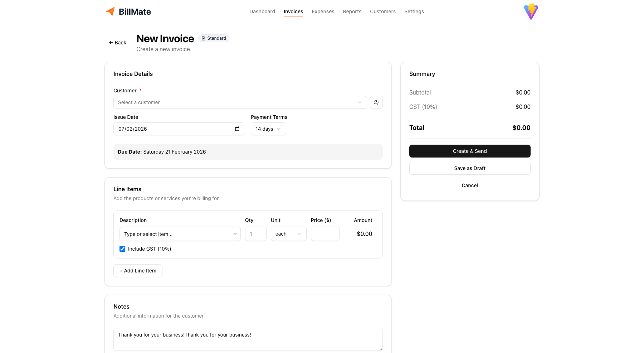This screenshot has height=353, width=644.
Task: Open the Unit dropdown showing 'each'
Action: pos(288,234)
